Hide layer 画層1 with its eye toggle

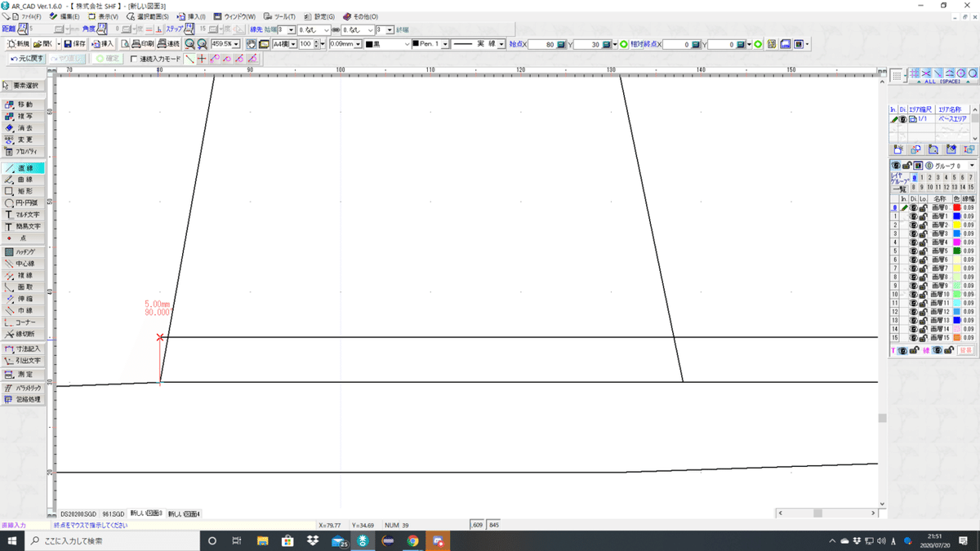(x=914, y=216)
